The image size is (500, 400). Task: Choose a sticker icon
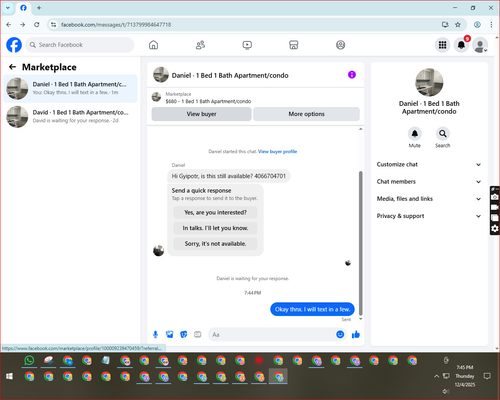click(184, 334)
